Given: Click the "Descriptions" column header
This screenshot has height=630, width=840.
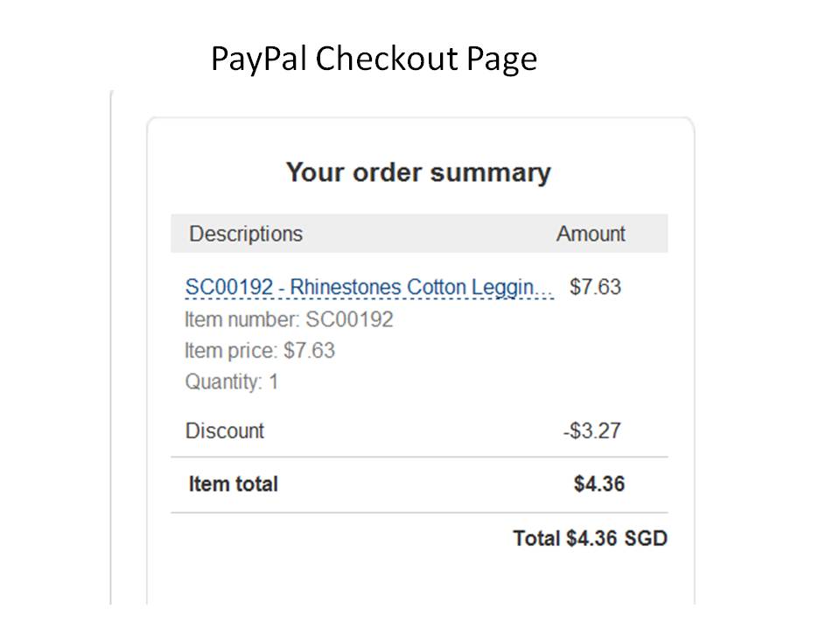Looking at the screenshot, I should coord(246,234).
